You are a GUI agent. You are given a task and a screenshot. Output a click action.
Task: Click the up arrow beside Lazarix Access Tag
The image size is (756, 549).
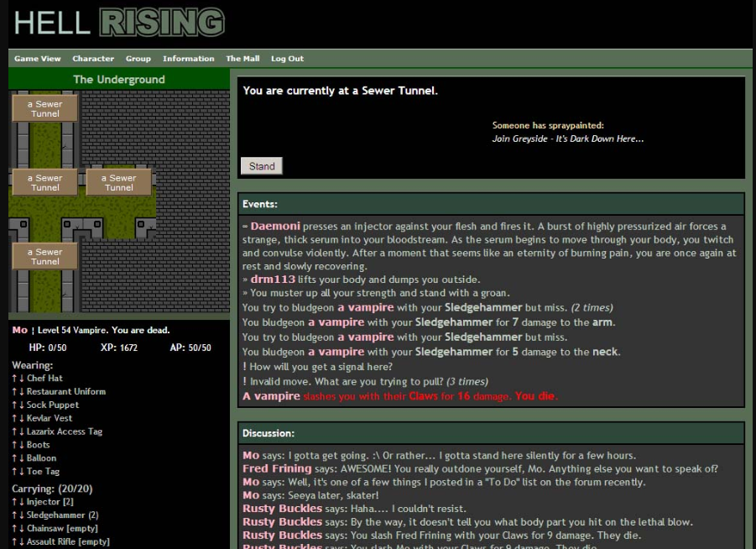tap(14, 431)
